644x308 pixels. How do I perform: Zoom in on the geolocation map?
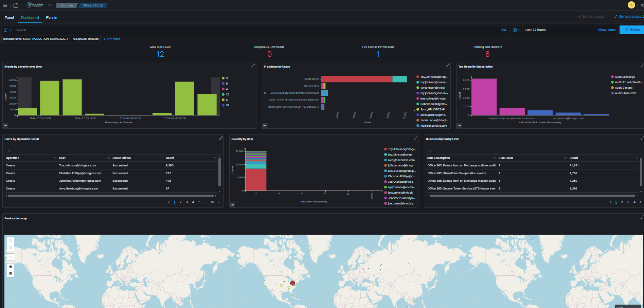[11, 240]
